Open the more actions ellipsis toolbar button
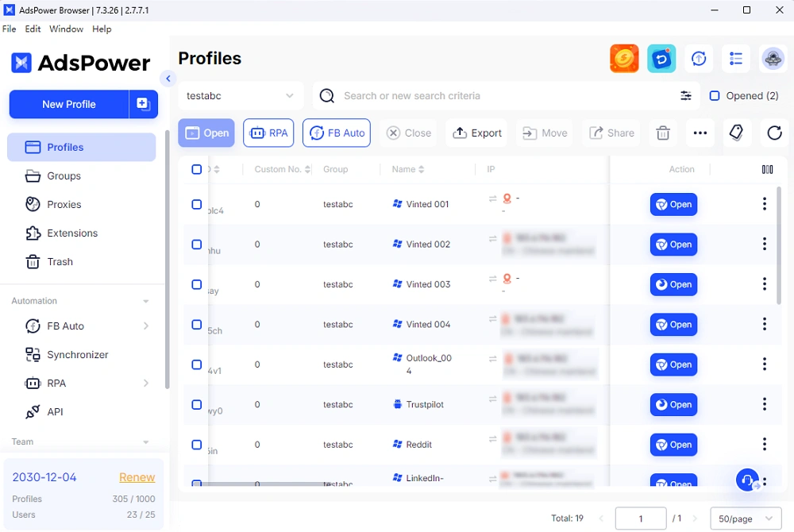 pos(700,133)
